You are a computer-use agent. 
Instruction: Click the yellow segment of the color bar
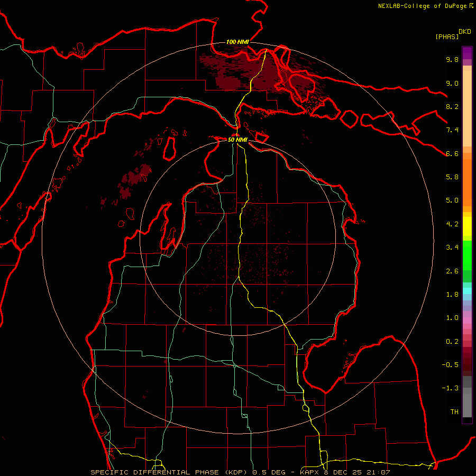[x=467, y=226]
